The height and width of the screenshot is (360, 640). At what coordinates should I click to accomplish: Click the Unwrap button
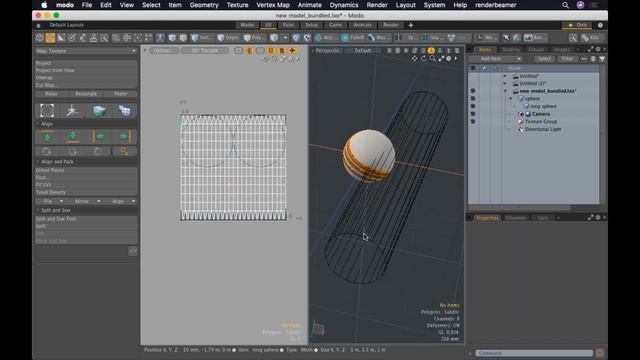(x=86, y=78)
